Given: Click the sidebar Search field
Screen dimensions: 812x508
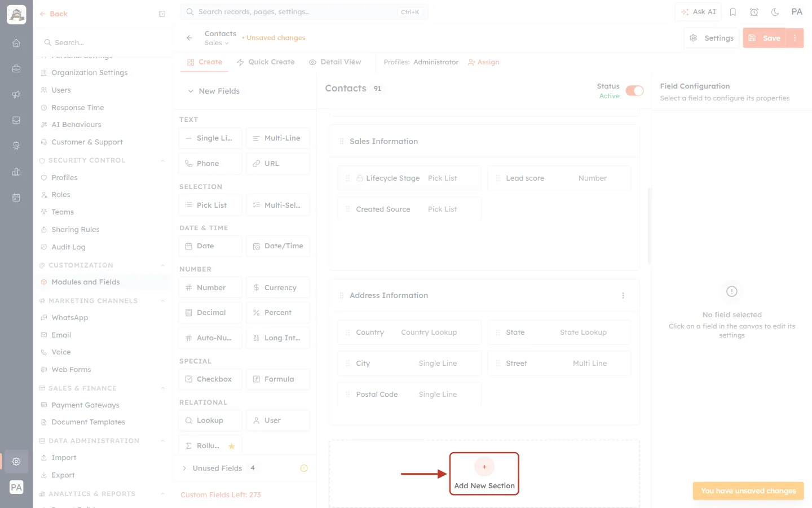Looking at the screenshot, I should coord(103,42).
